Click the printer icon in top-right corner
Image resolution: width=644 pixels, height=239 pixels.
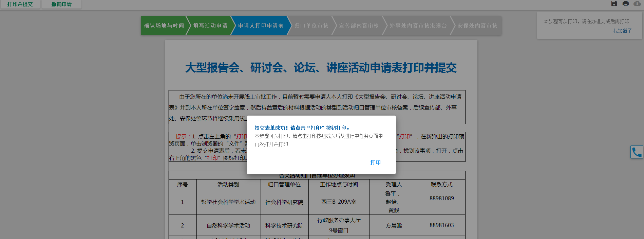tap(626, 3)
